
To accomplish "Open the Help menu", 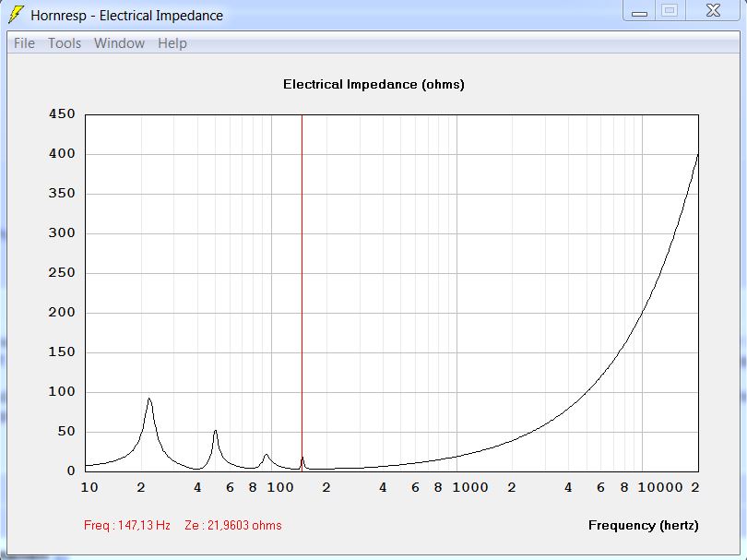I will [x=172, y=43].
